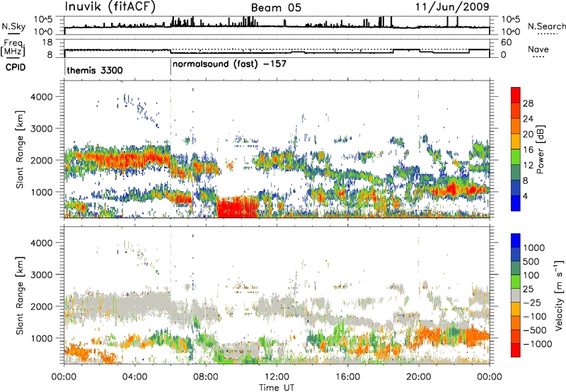
Task: Click the '4000' range tick on the power panel
Action: (x=41, y=97)
